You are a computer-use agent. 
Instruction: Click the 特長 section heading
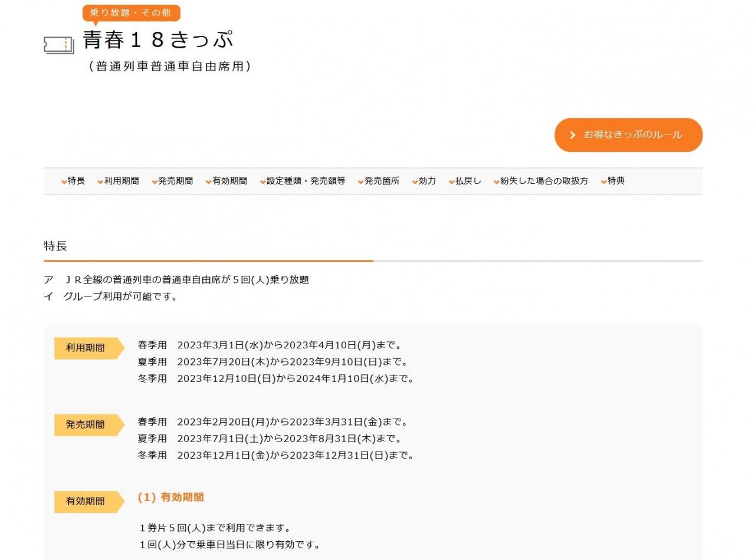click(55, 246)
